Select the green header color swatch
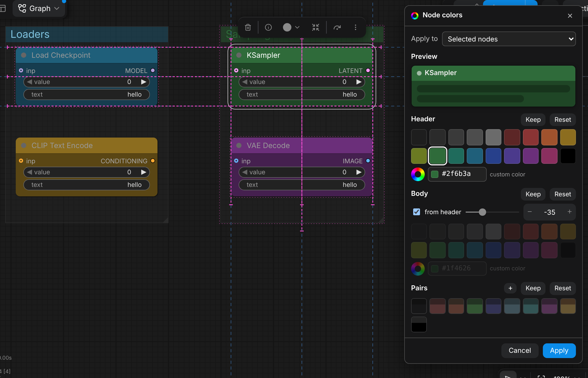The width and height of the screenshot is (588, 378). 437,156
